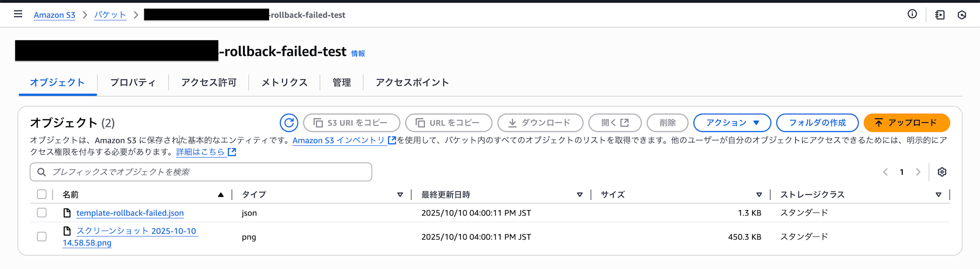The width and height of the screenshot is (980, 269).
Task: Click the アップロード button
Action: point(906,123)
